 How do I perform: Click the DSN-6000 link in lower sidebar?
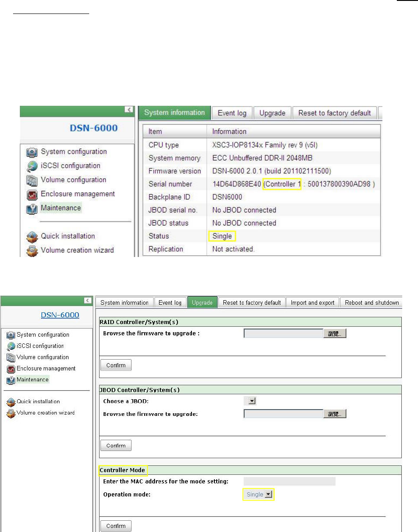(60, 315)
